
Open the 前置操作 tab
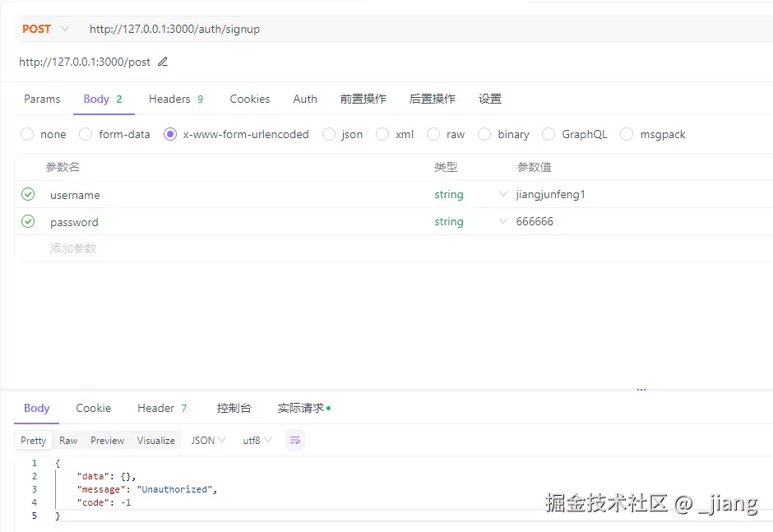pos(363,99)
